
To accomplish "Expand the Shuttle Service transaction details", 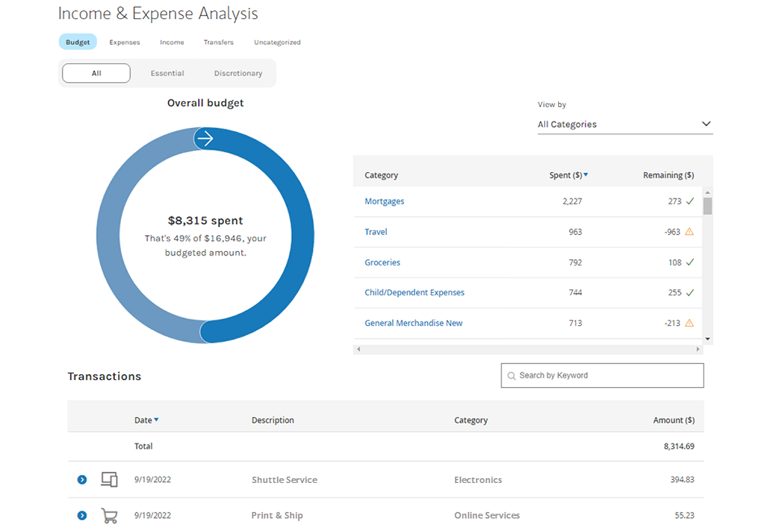I will pyautogui.click(x=81, y=479).
